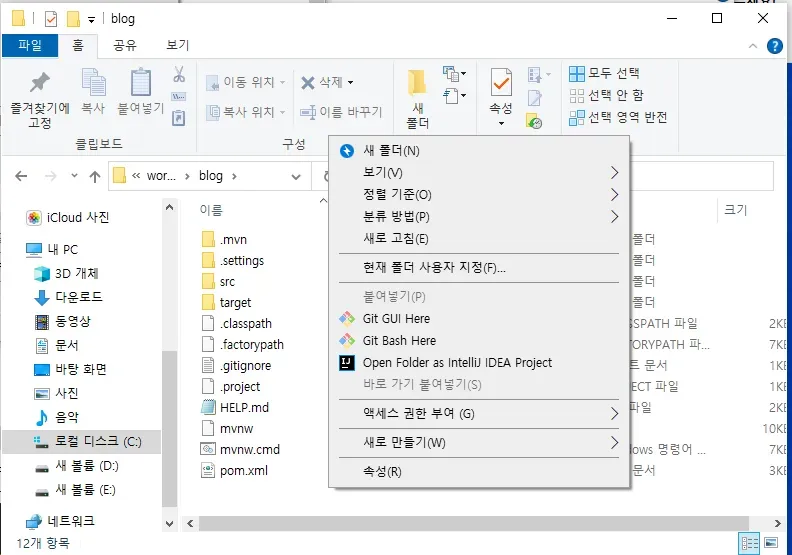This screenshot has width=792, height=555.
Task: Click the Cut scissors icon
Action: (x=179, y=75)
